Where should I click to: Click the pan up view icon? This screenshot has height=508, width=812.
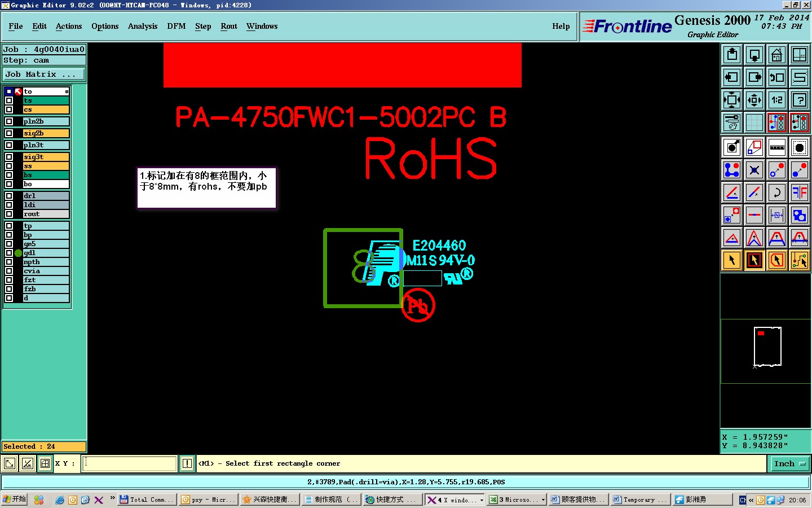click(732, 55)
